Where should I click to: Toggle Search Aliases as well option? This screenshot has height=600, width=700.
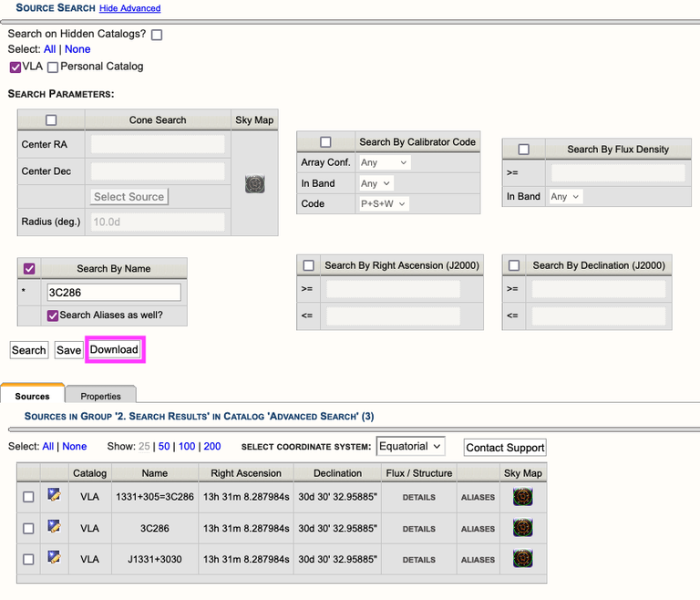coord(53,316)
